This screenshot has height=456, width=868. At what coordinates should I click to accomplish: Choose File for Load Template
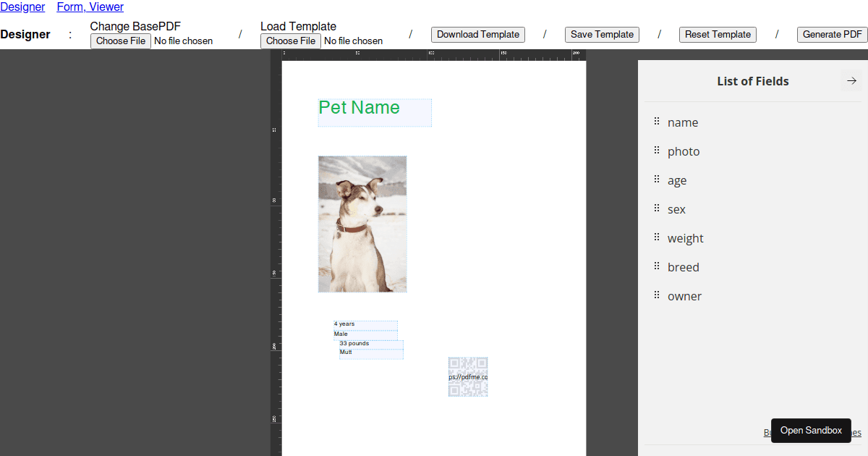(291, 41)
